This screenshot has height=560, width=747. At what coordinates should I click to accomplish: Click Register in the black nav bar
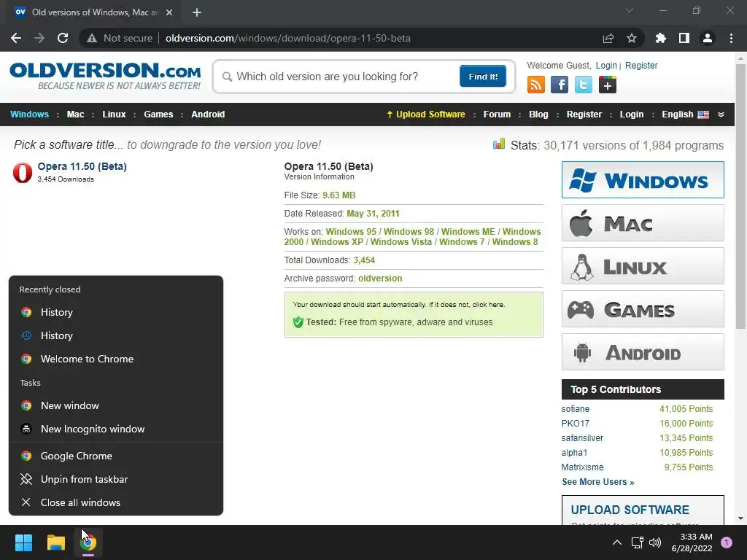click(584, 114)
